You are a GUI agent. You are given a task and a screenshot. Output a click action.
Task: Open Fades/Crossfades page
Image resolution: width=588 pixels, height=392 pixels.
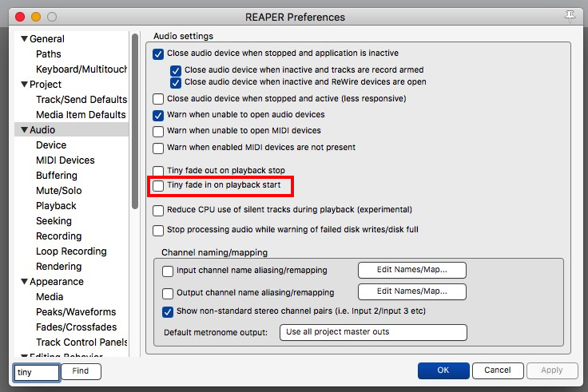tap(76, 327)
